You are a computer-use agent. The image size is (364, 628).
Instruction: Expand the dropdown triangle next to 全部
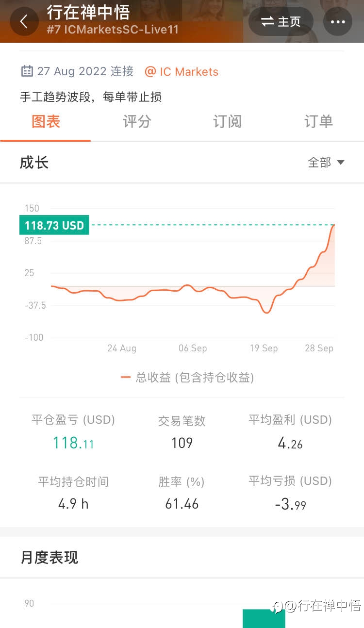pyautogui.click(x=341, y=163)
